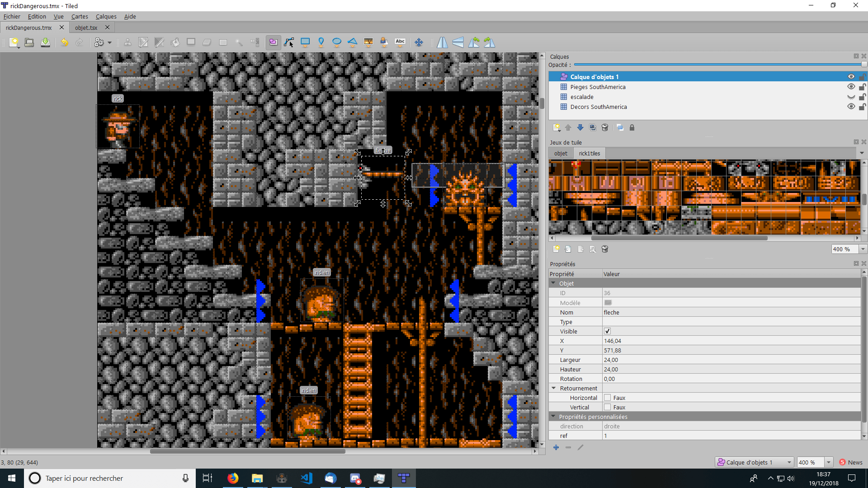The width and height of the screenshot is (868, 488).
Task: Open the Fichier menu
Action: point(12,16)
